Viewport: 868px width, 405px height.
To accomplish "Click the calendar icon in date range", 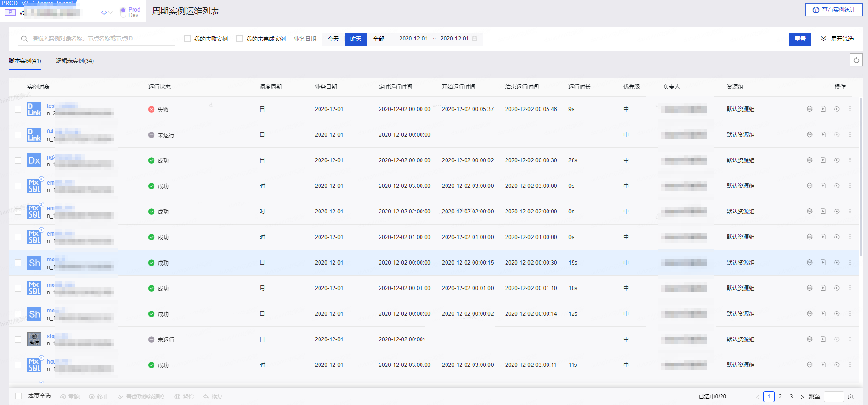I will click(x=474, y=39).
